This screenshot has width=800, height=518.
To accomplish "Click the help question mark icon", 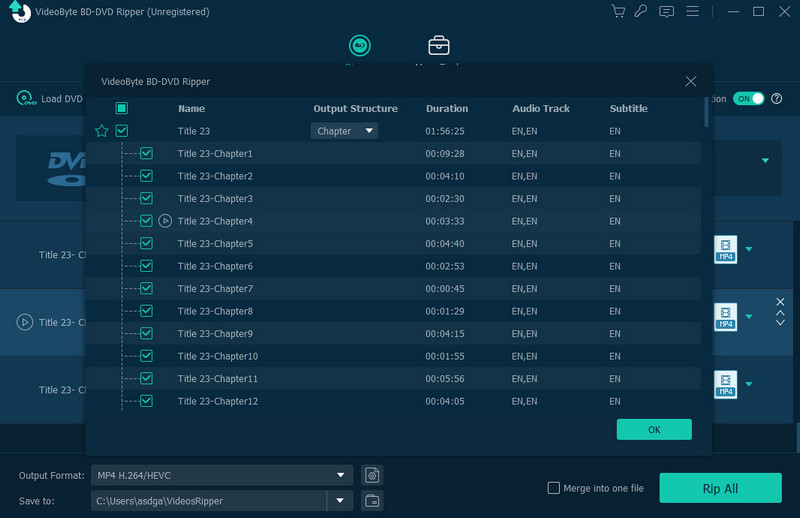I will click(x=777, y=99).
